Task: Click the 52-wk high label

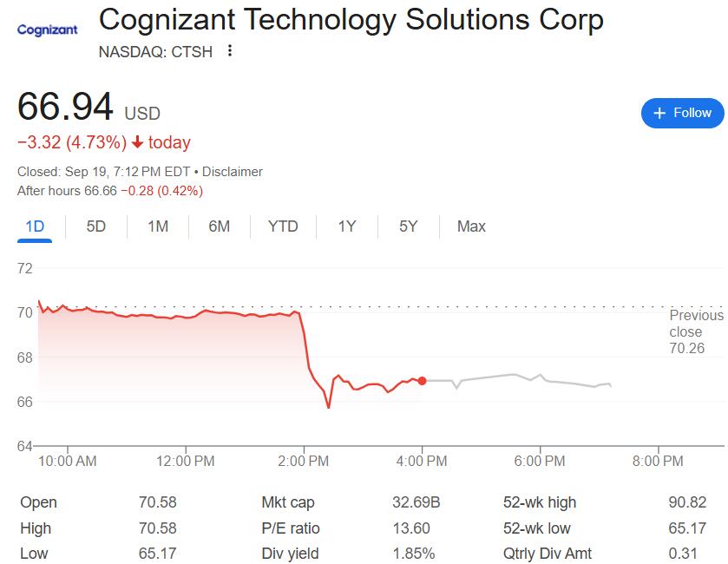Action: point(539,502)
